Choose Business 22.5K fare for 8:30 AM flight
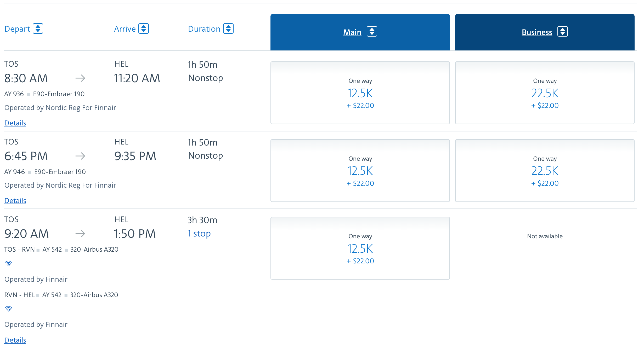This screenshot has width=644, height=347. (x=545, y=93)
